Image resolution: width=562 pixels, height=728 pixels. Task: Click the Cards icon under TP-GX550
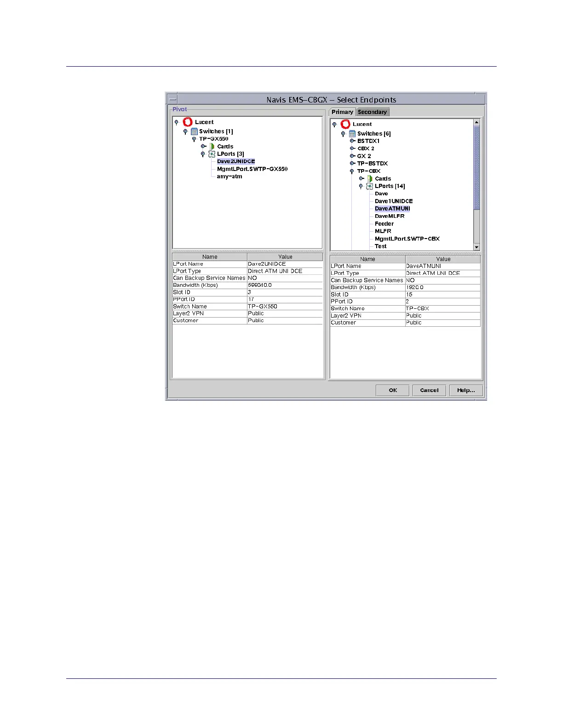click(212, 146)
